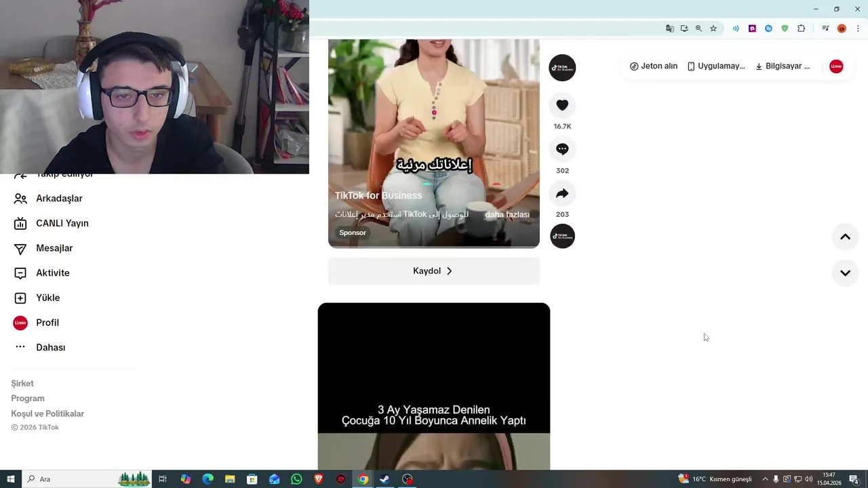
Task: Go to next video with down chevron
Action: point(845,272)
